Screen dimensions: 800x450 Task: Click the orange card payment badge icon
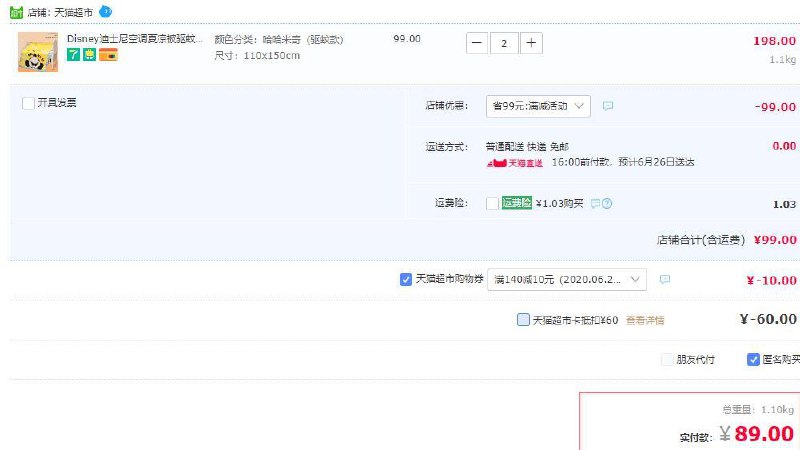(108, 55)
